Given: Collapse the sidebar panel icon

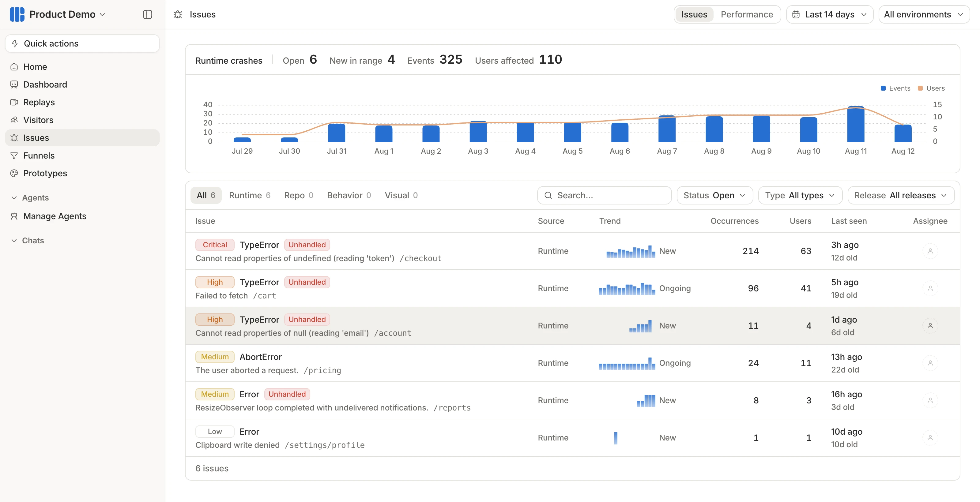Looking at the screenshot, I should tap(148, 14).
